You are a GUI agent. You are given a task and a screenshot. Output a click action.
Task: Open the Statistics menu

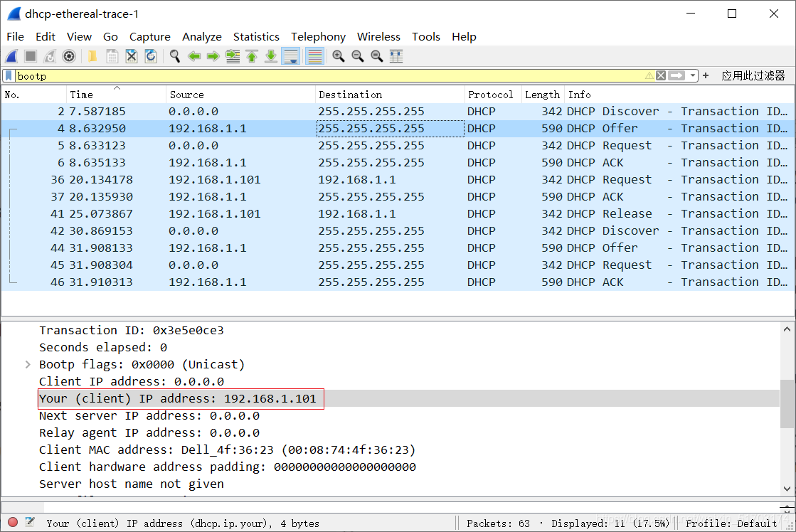(256, 36)
